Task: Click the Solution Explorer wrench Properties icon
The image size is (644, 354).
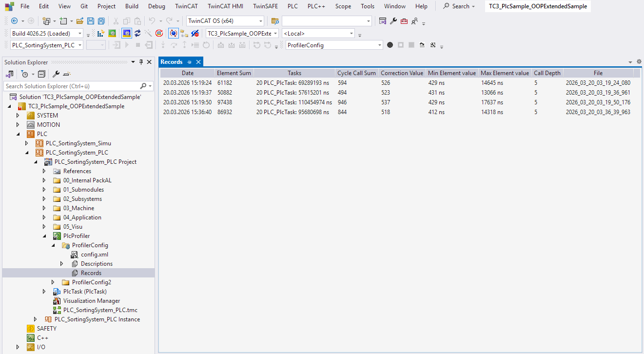Action: pyautogui.click(x=56, y=74)
